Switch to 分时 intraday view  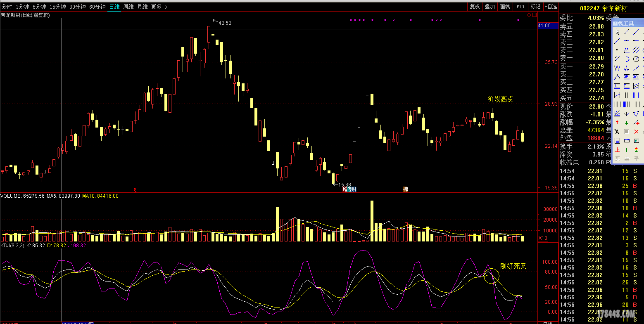(7, 7)
